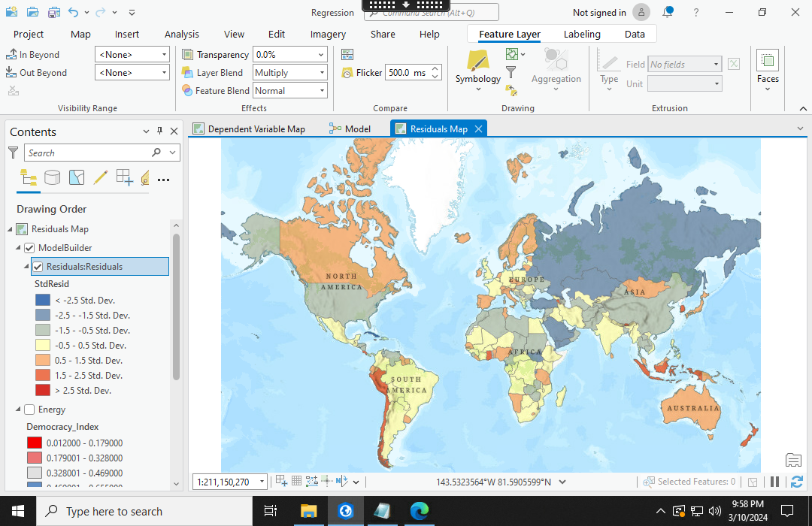Toggle visibility of Residuals:Residuals layer
The width and height of the screenshot is (812, 526).
pyautogui.click(x=38, y=266)
